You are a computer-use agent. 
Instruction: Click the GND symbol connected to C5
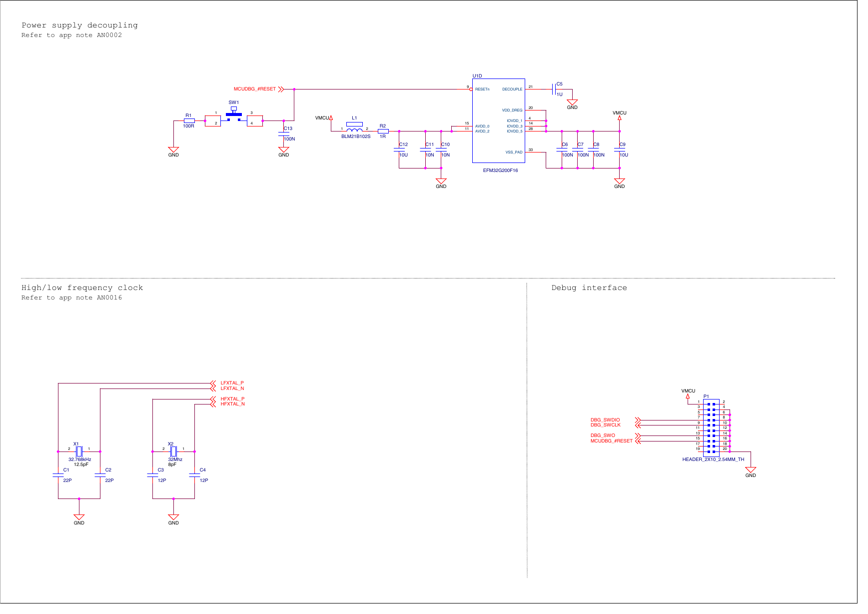(x=572, y=102)
